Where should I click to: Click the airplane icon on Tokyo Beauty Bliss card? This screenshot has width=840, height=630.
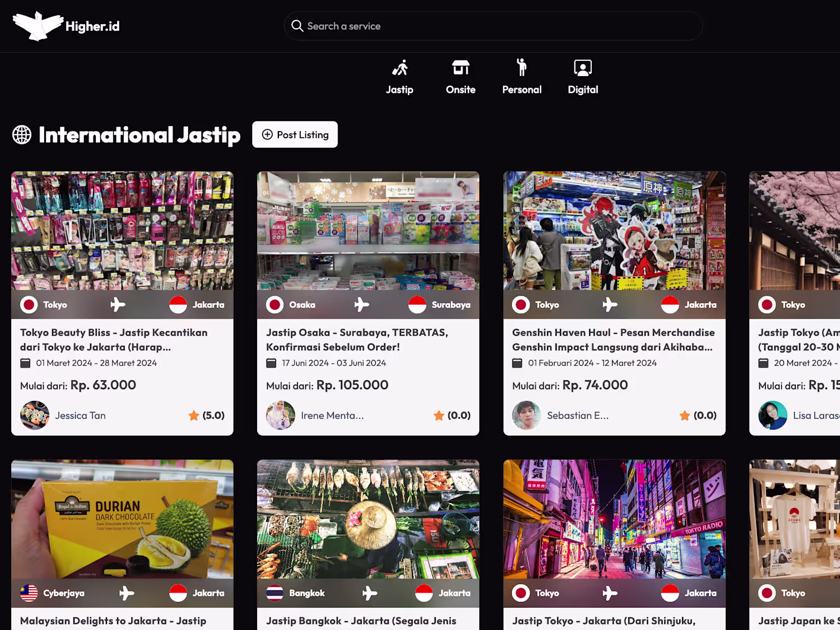tap(118, 305)
